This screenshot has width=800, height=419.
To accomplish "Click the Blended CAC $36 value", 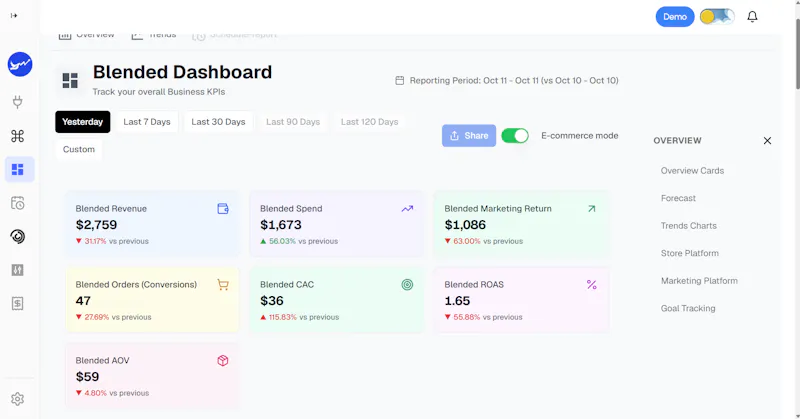I will [271, 301].
